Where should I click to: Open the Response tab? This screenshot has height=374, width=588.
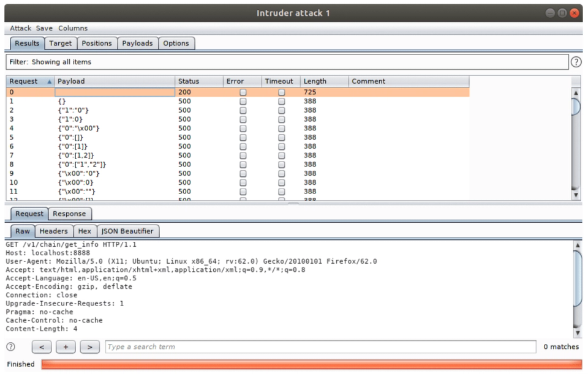69,214
